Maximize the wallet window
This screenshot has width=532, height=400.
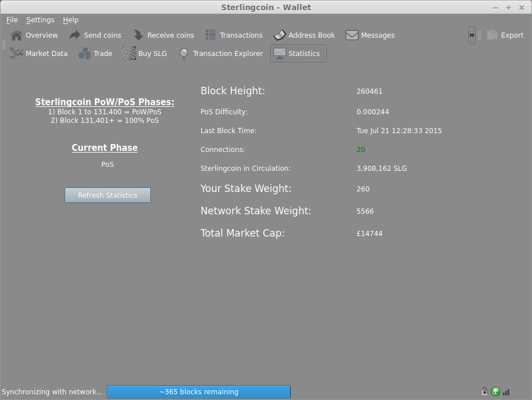point(508,7)
